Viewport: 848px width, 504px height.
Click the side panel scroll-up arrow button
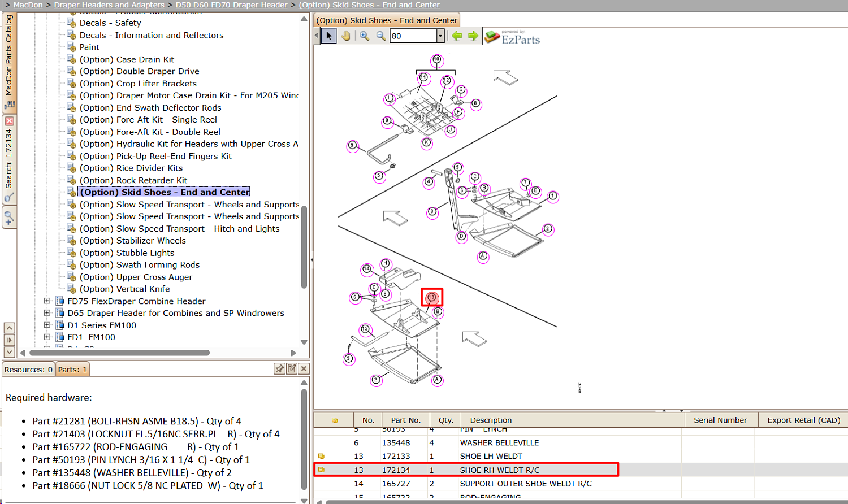coord(9,328)
